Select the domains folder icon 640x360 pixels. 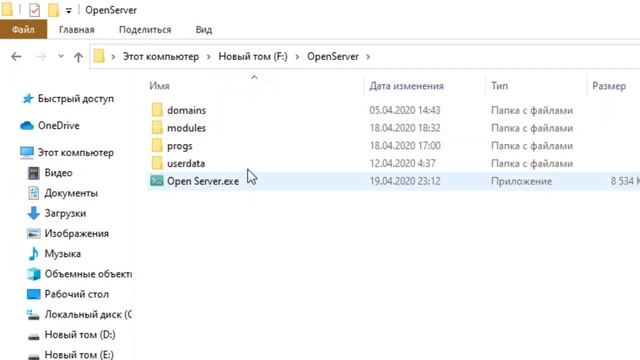coord(157,110)
